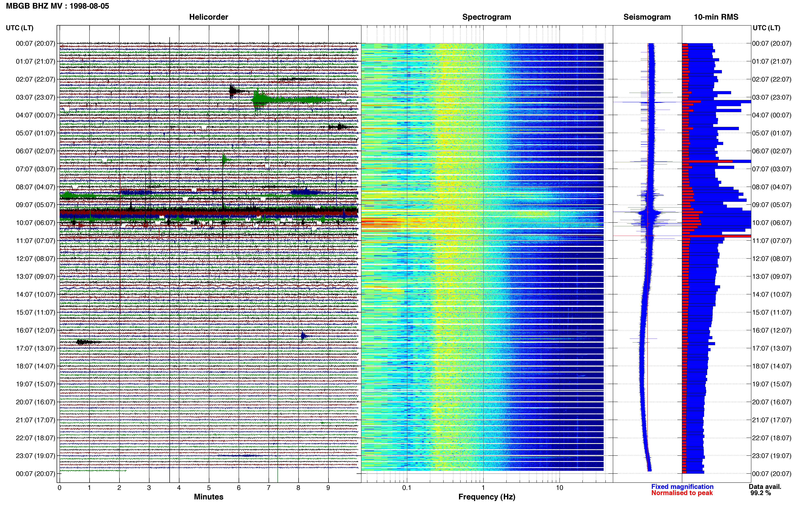This screenshot has width=812, height=508.
Task: Click the 'Data avail.' label
Action: [765, 486]
